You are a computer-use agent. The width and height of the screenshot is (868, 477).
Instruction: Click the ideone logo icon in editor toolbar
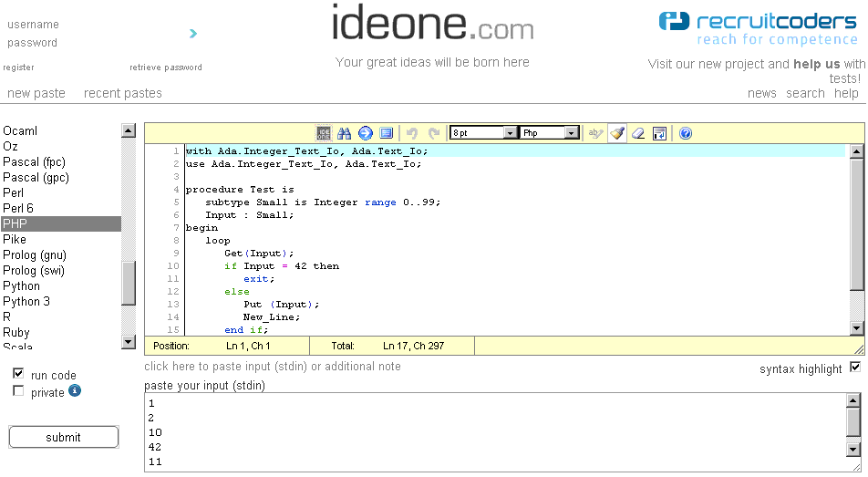(x=324, y=133)
